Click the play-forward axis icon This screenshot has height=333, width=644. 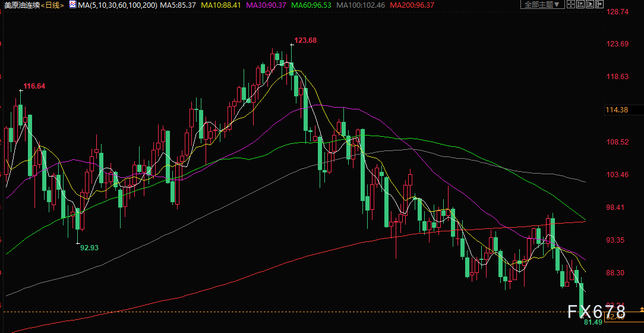[590, 4]
